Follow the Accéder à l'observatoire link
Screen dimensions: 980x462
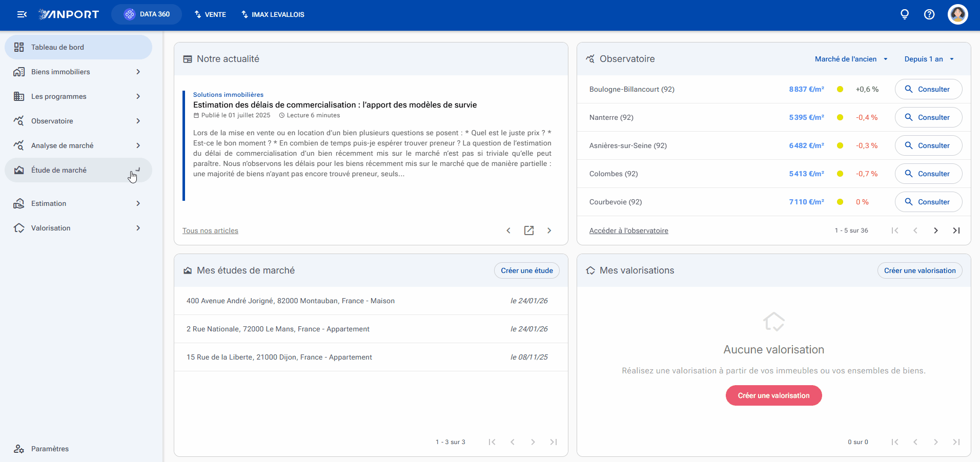pyautogui.click(x=628, y=230)
